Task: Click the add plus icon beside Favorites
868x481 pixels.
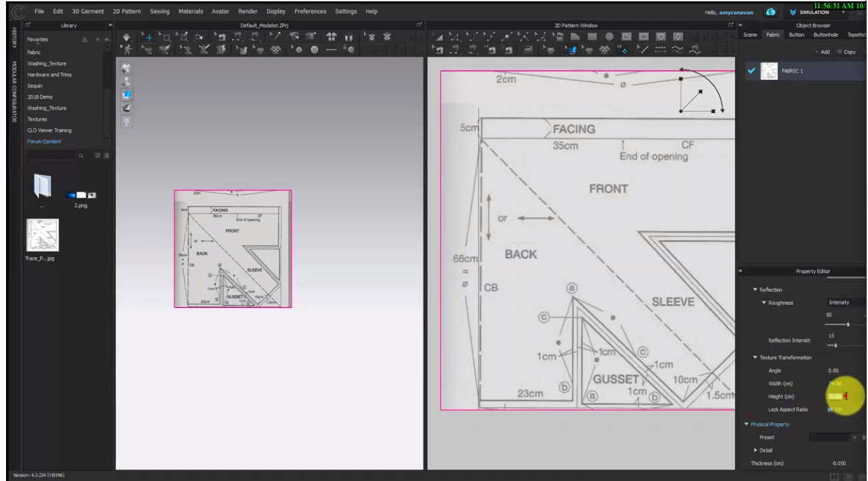Action: [x=96, y=40]
